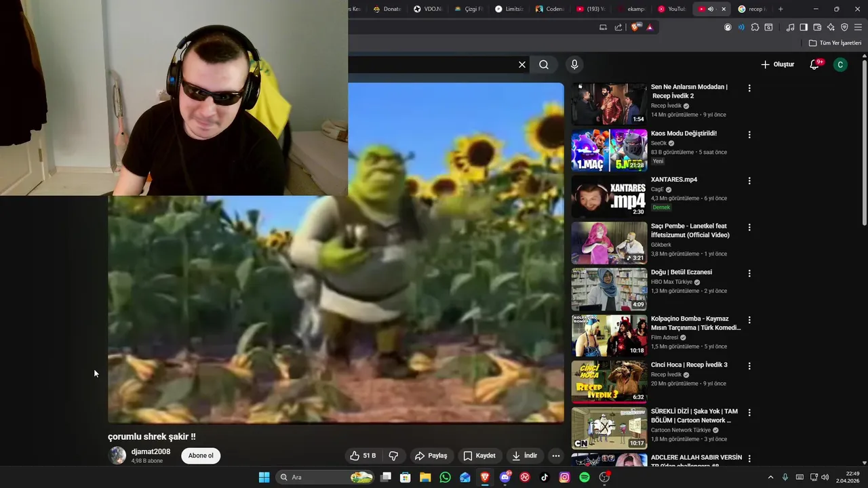This screenshot has width=868, height=488.
Task: Click the share page icon in address bar
Action: tap(618, 27)
